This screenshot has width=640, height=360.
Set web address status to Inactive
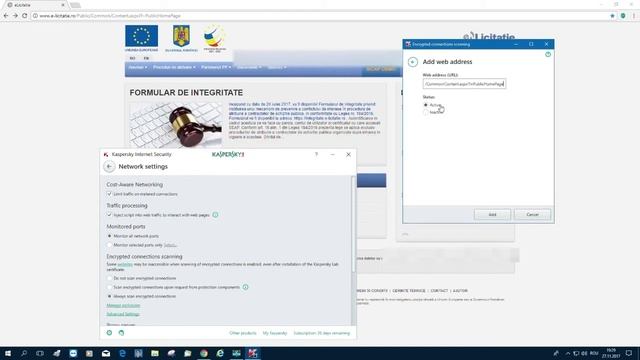pos(426,112)
